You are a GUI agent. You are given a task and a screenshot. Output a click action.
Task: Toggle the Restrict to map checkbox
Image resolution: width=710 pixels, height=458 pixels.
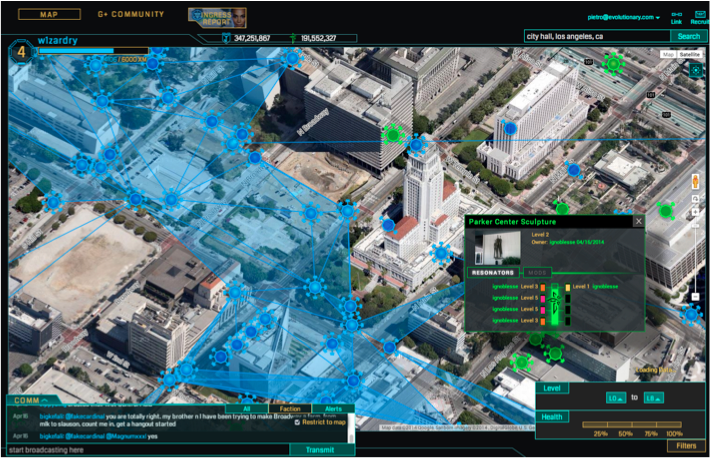point(297,422)
